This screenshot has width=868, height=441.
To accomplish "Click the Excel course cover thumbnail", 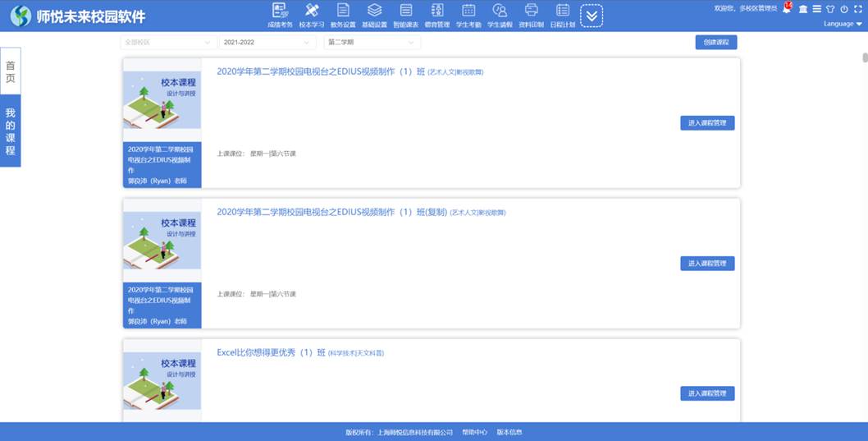I will coord(162,381).
